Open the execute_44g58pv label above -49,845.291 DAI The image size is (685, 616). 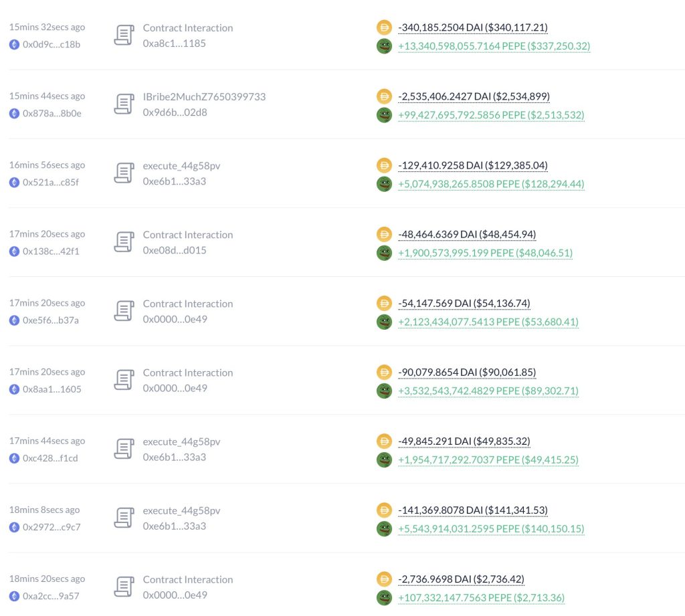coord(181,441)
